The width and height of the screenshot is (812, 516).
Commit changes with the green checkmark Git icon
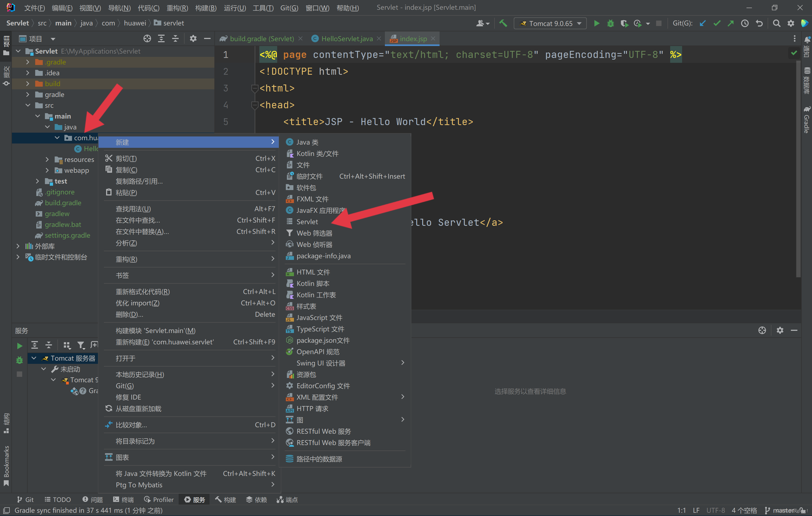(x=717, y=23)
